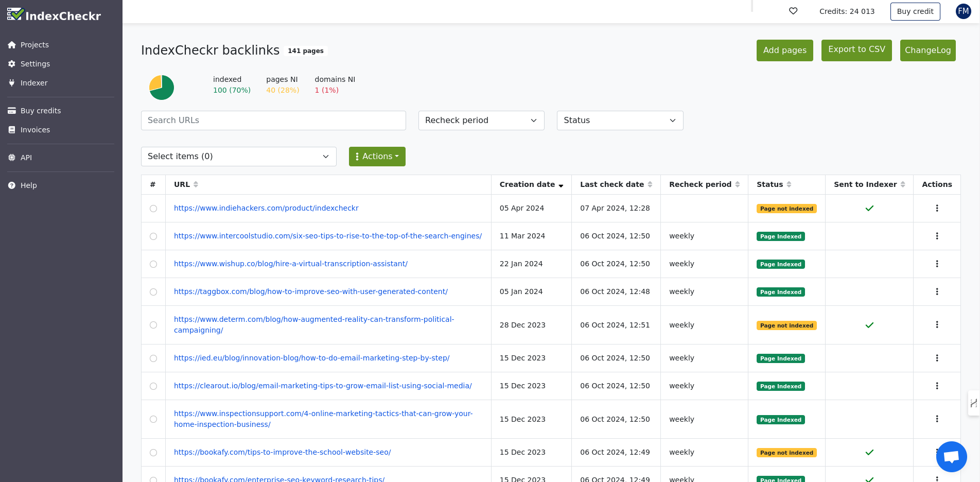Screen dimensions: 980x482
Task: Open Buy credits in sidebar
Action: click(41, 111)
